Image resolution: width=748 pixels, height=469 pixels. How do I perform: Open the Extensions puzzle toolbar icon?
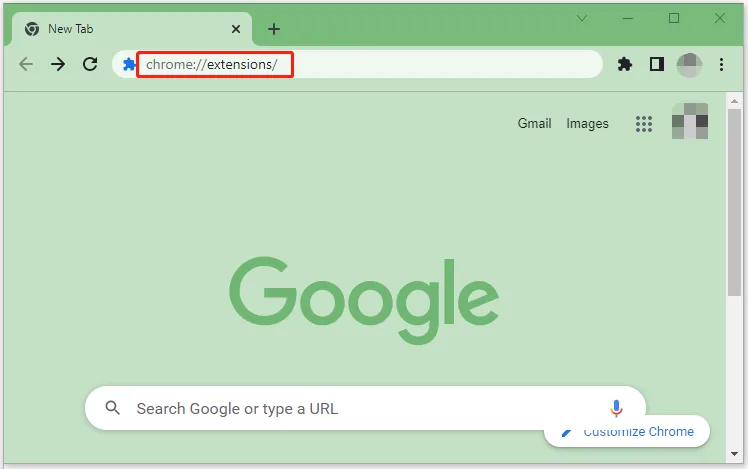pyautogui.click(x=624, y=64)
